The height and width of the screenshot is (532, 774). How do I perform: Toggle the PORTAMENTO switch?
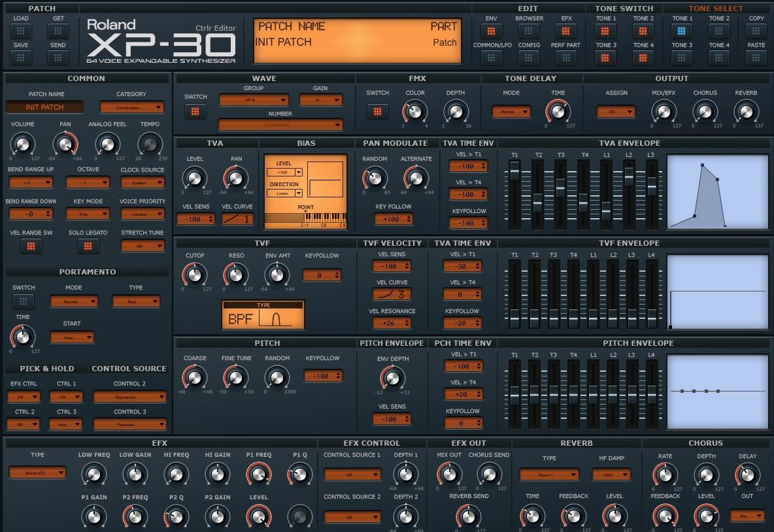click(23, 301)
